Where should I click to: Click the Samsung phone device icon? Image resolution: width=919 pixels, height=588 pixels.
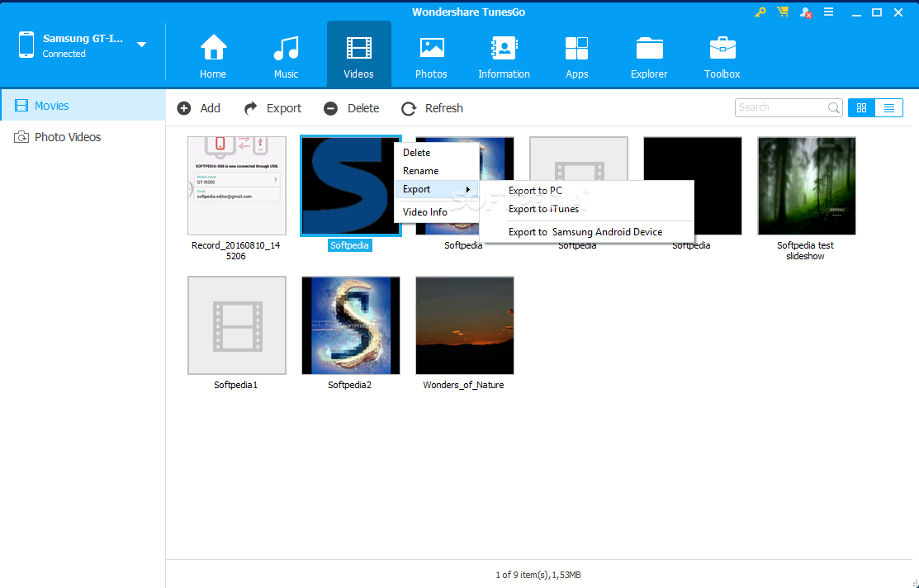coord(26,45)
